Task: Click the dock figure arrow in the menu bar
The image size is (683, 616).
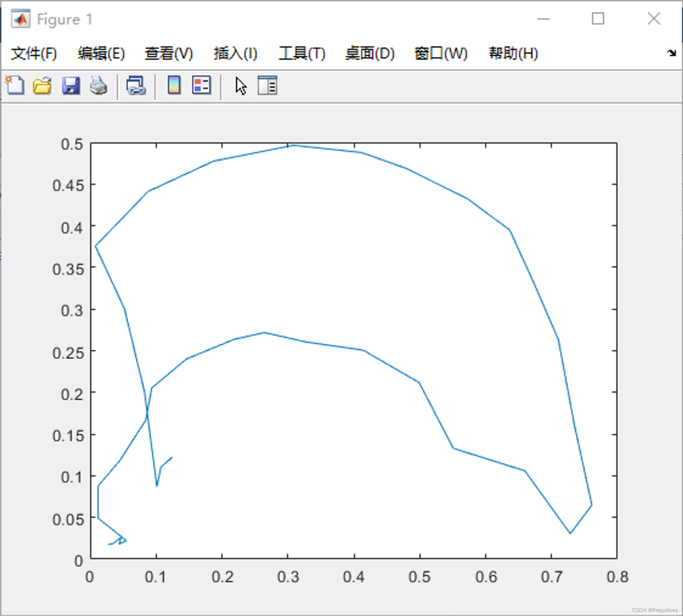Action: point(671,53)
